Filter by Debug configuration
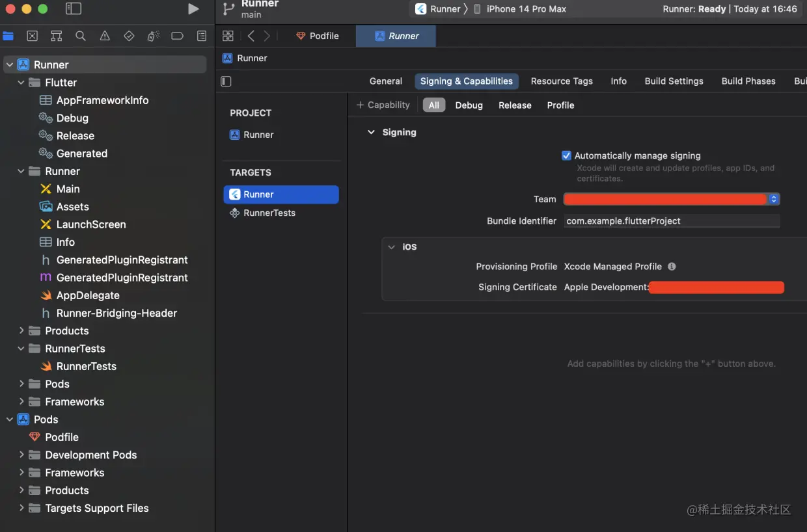The width and height of the screenshot is (807, 532). pos(469,105)
